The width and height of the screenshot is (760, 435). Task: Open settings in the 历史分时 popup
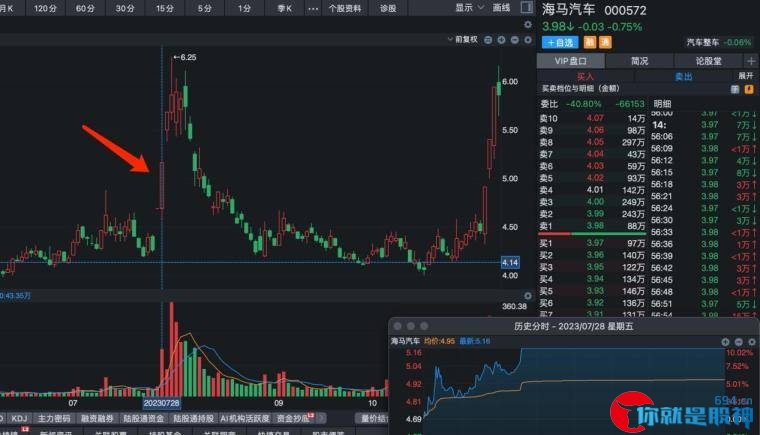click(752, 342)
